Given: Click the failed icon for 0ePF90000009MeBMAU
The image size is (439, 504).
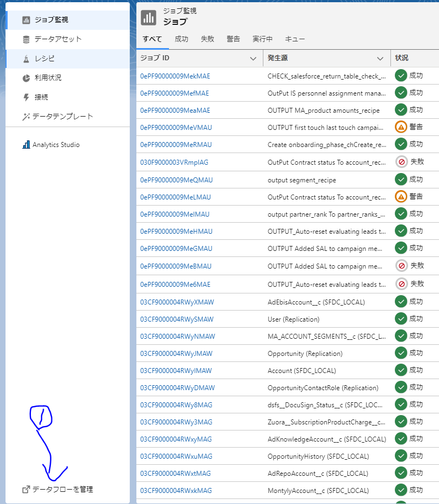Looking at the screenshot, I should [x=401, y=265].
